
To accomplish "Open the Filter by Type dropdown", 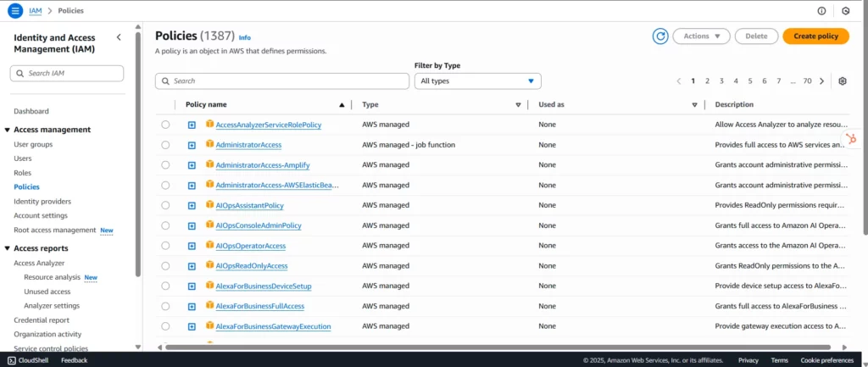I will coord(477,81).
